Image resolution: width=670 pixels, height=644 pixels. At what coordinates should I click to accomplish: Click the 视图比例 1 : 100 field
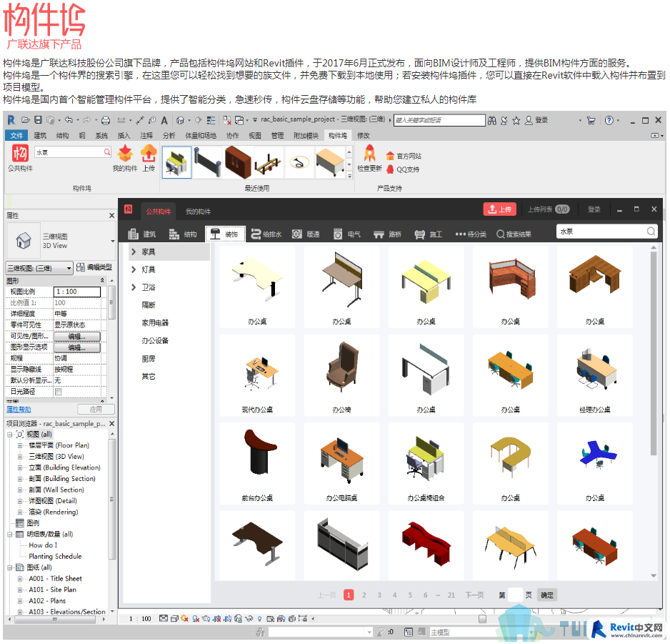click(77, 292)
